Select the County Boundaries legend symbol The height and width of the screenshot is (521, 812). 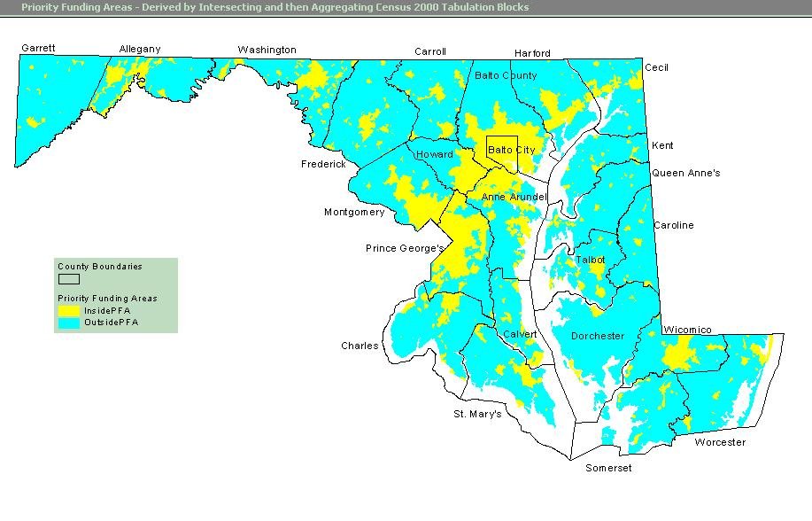point(68,279)
